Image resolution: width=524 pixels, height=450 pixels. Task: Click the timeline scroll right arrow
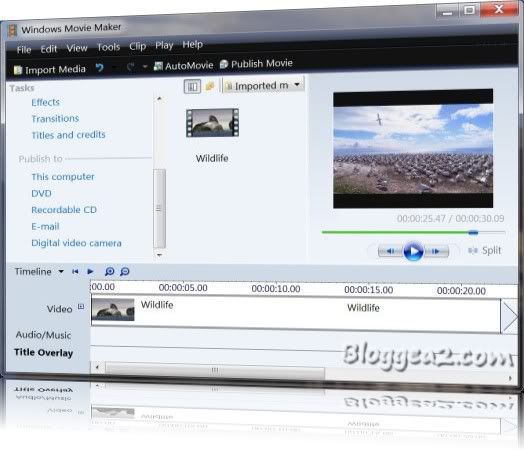click(x=510, y=378)
